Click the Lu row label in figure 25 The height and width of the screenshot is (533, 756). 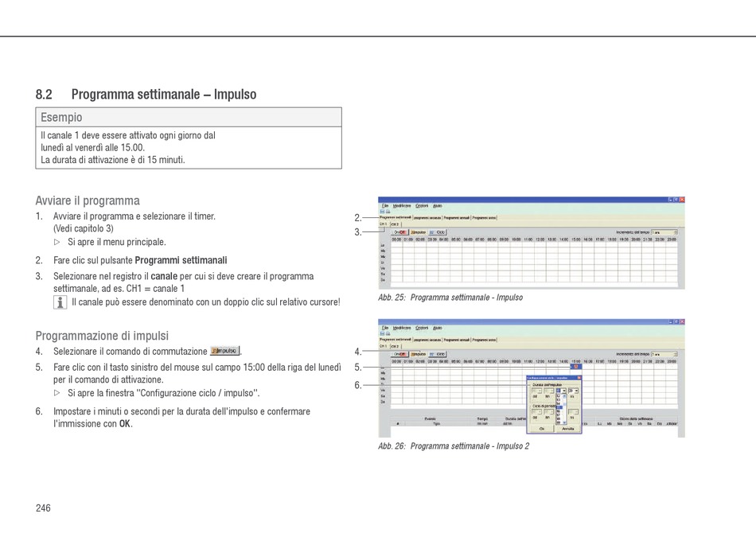pos(383,245)
